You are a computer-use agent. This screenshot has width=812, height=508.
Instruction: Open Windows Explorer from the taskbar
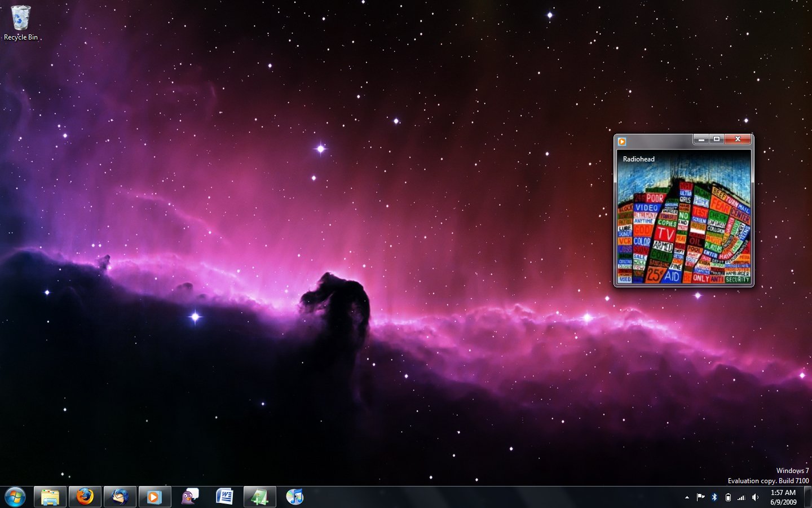click(50, 497)
